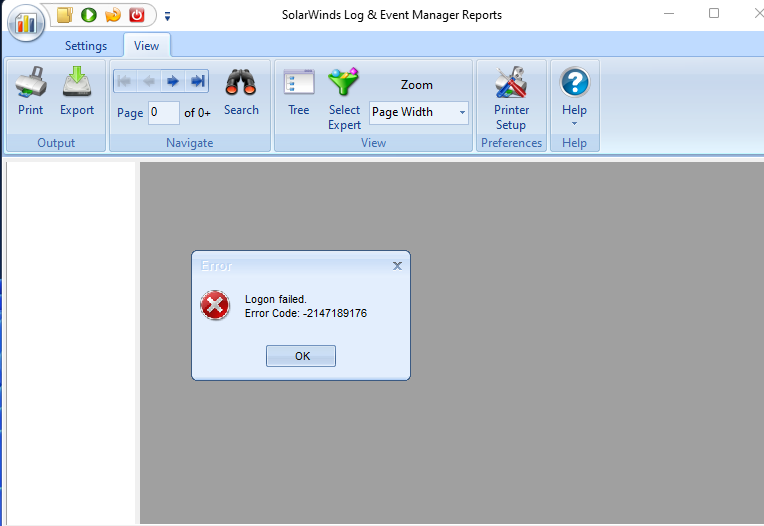Screen dimensions: 764x526
Task: Switch to the Settings ribbon tab
Action: [x=86, y=46]
